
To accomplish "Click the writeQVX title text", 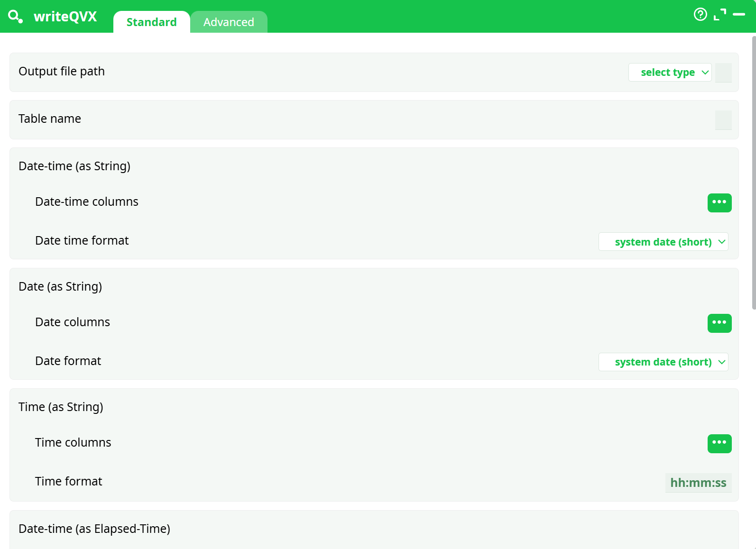I will point(65,17).
